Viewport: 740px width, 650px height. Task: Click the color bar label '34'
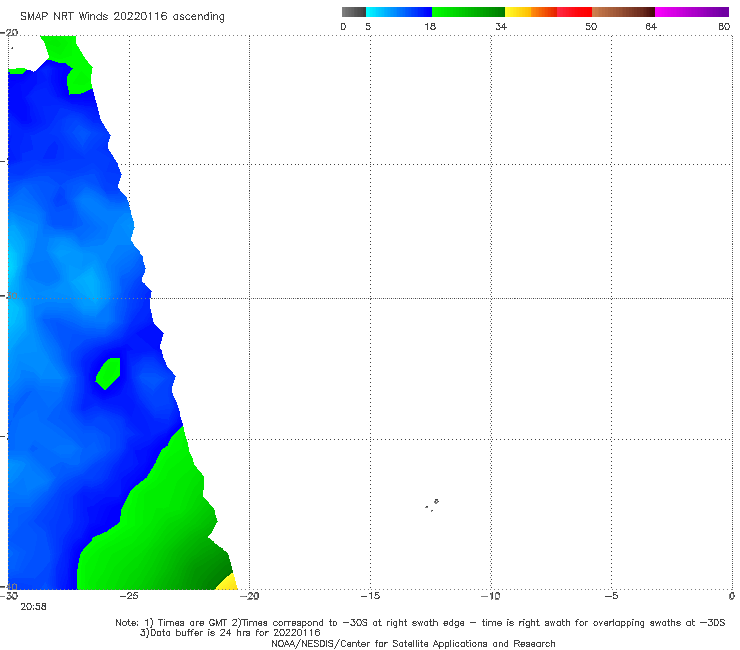501,26
